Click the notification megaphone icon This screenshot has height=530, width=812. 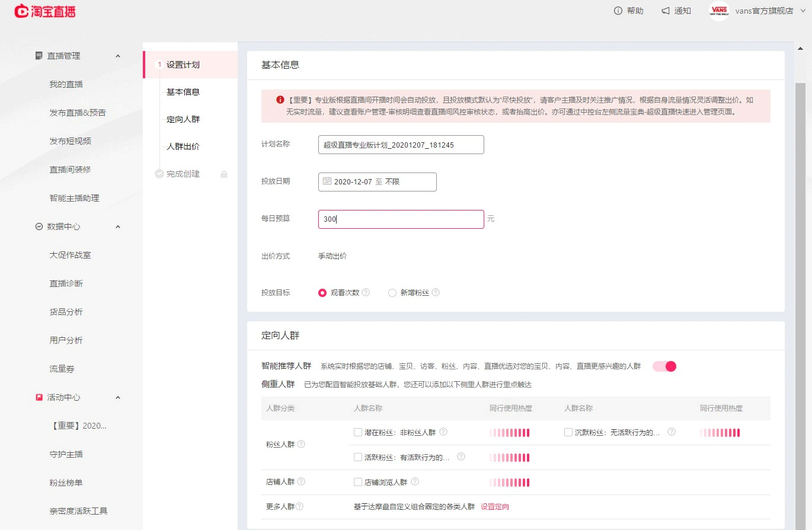[x=666, y=11]
